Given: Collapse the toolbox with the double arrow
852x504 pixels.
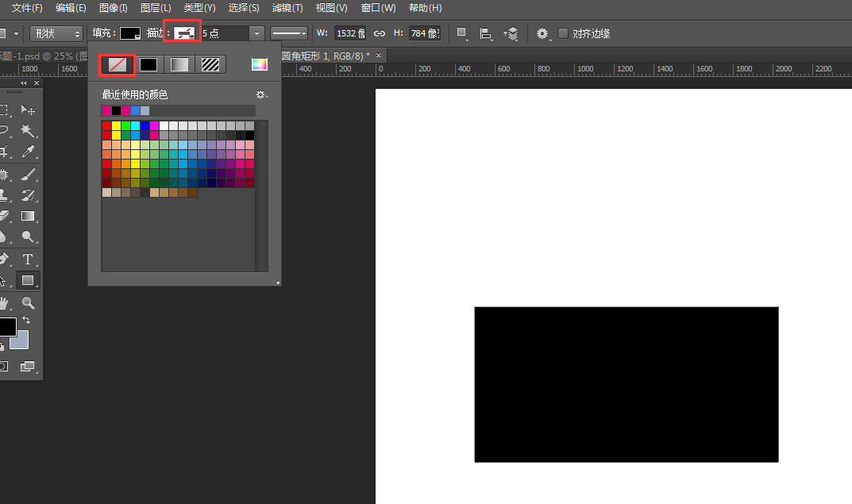Looking at the screenshot, I should (23, 83).
